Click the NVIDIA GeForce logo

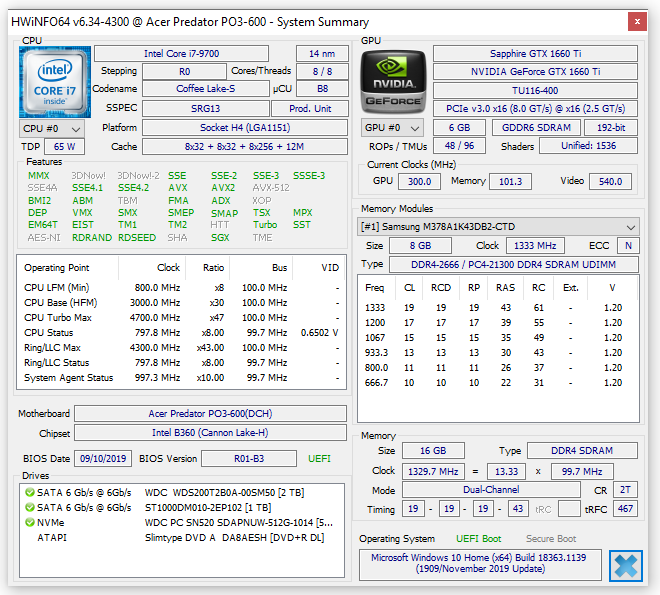point(394,82)
